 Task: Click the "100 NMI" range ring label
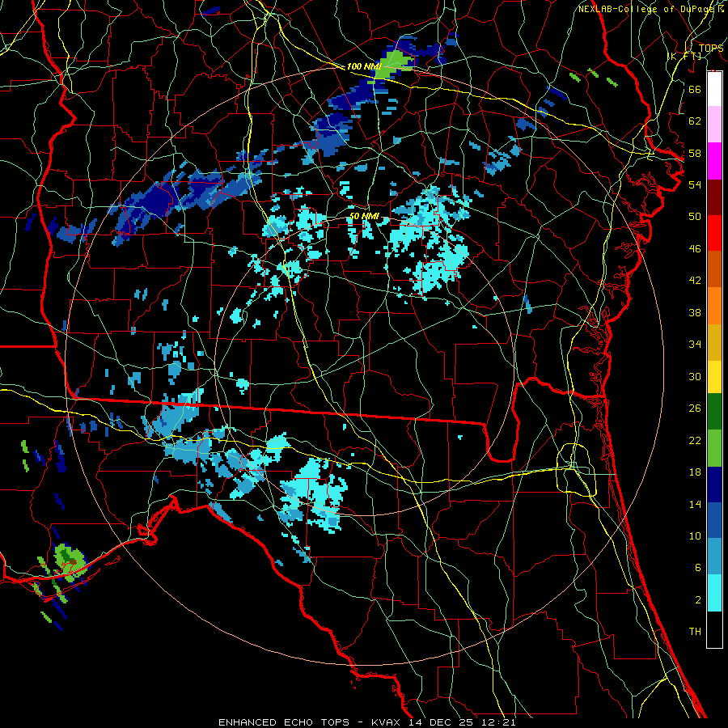tap(363, 67)
